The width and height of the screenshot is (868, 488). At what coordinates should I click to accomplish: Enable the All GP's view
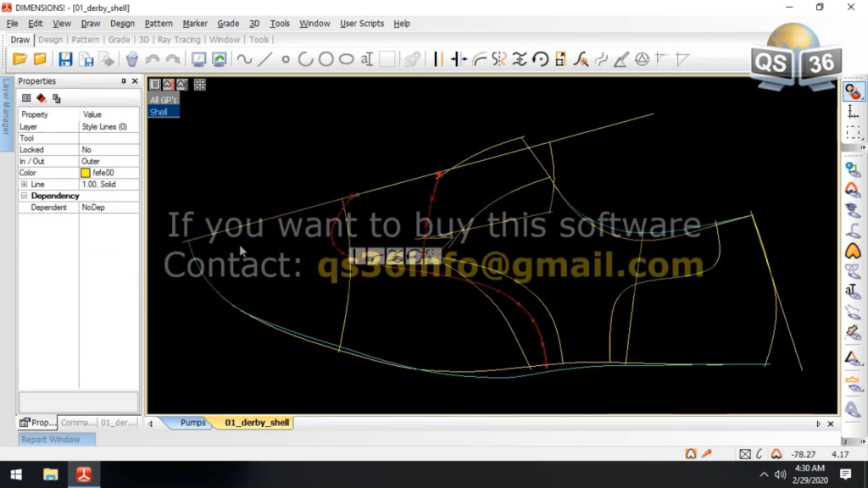pyautogui.click(x=163, y=99)
